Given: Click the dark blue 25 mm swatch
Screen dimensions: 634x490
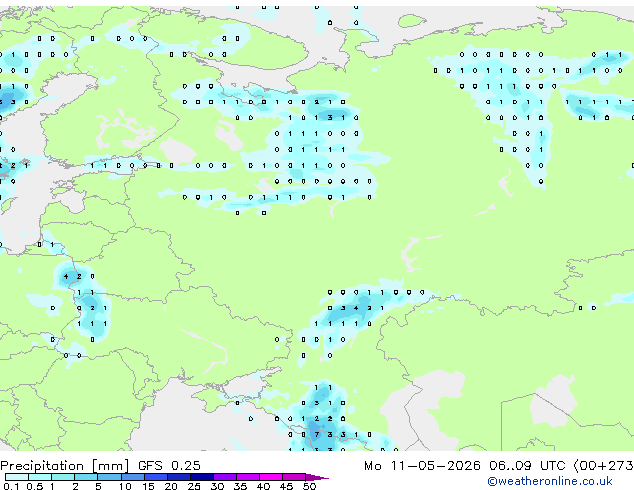Looking at the screenshot, I should [202, 477].
